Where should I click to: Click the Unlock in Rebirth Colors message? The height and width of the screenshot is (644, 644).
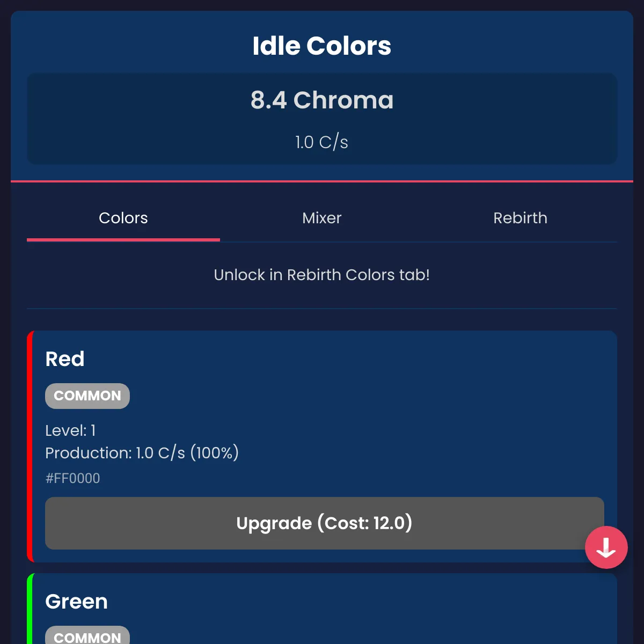coord(322,275)
